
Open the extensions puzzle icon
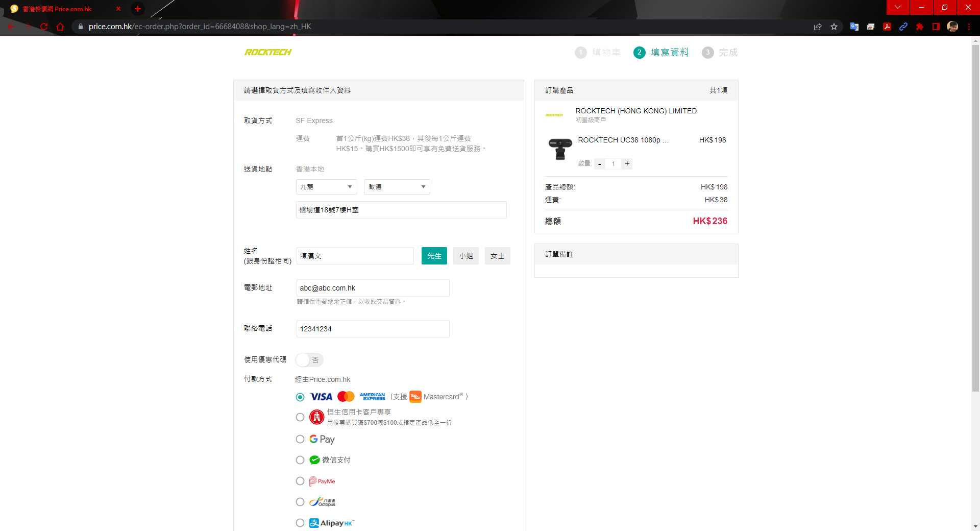(920, 27)
